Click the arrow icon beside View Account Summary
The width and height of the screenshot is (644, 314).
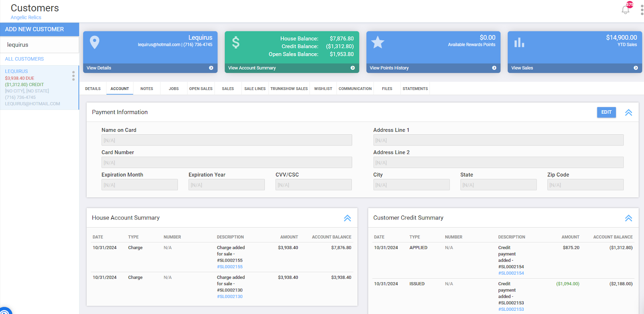point(353,68)
